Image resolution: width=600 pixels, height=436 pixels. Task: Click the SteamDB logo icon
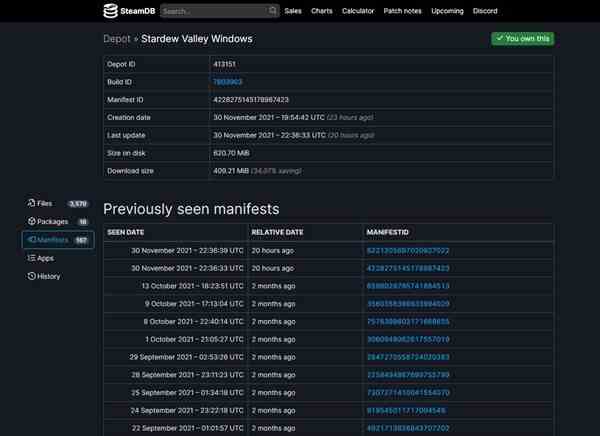(110, 11)
